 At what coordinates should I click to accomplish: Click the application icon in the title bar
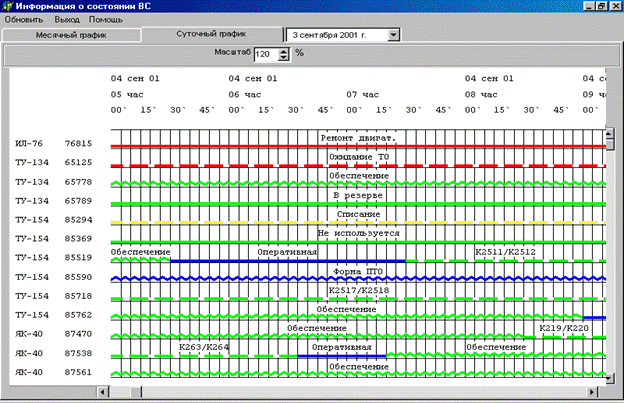click(x=8, y=7)
